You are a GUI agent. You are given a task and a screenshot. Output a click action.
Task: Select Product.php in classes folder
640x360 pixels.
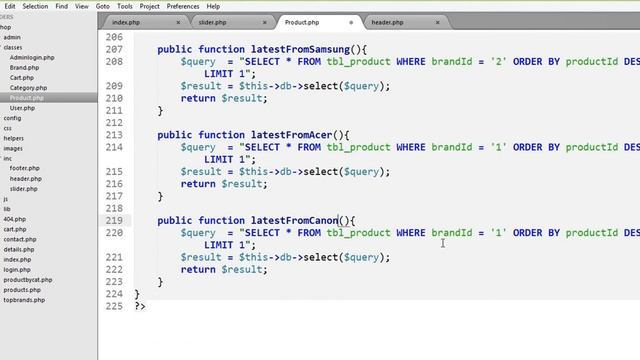(x=27, y=98)
